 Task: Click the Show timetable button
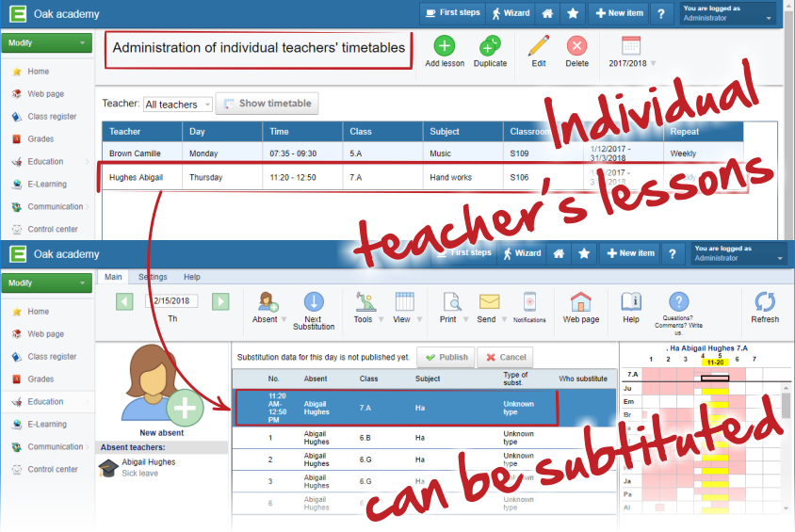(x=268, y=104)
